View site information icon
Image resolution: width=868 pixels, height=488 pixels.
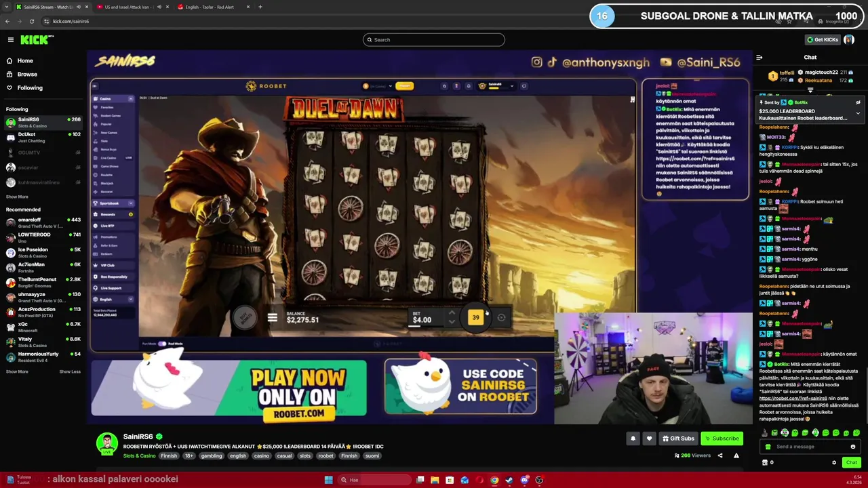coord(47,21)
